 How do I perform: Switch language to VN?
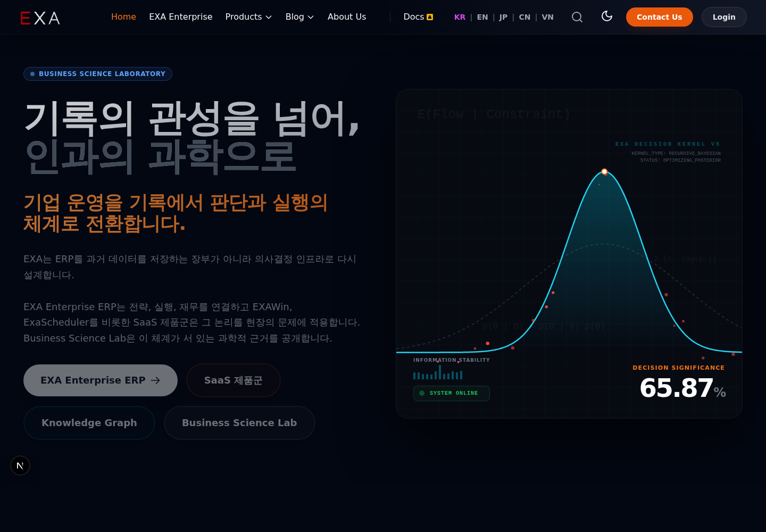pyautogui.click(x=547, y=17)
